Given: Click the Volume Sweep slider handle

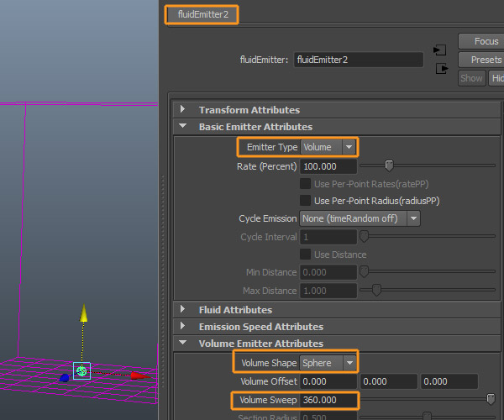Looking at the screenshot, I should [491, 399].
